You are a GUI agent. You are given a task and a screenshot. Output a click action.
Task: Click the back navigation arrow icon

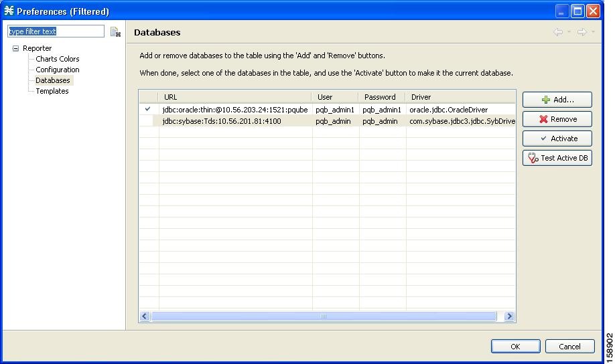[558, 32]
